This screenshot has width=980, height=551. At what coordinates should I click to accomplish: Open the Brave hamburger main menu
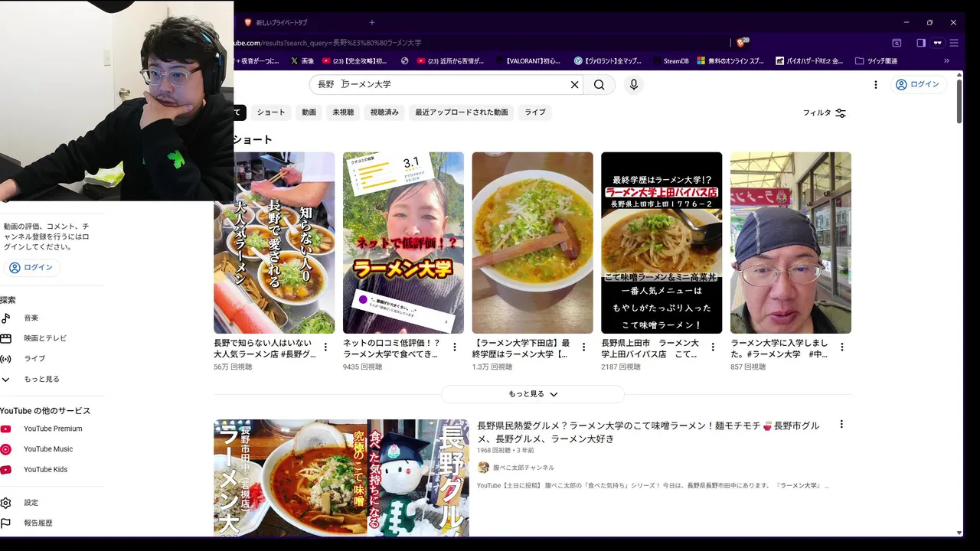pos(954,43)
